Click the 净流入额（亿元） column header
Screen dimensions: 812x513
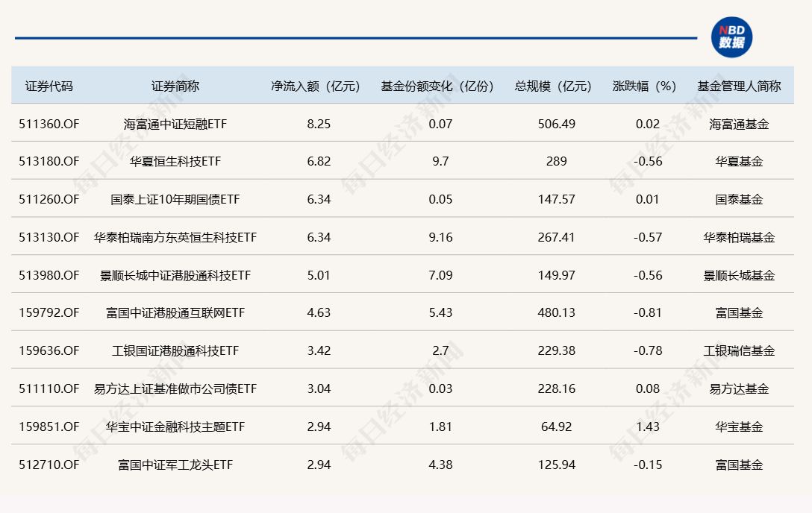316,86
